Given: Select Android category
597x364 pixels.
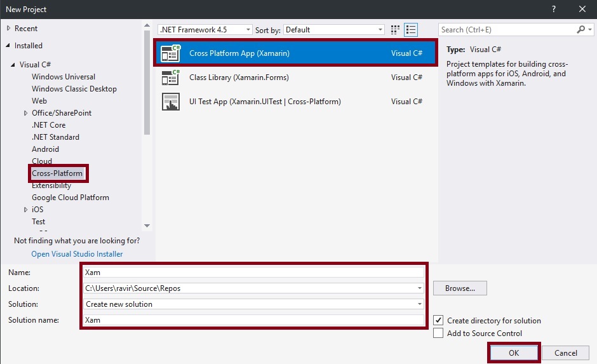Looking at the screenshot, I should [45, 149].
